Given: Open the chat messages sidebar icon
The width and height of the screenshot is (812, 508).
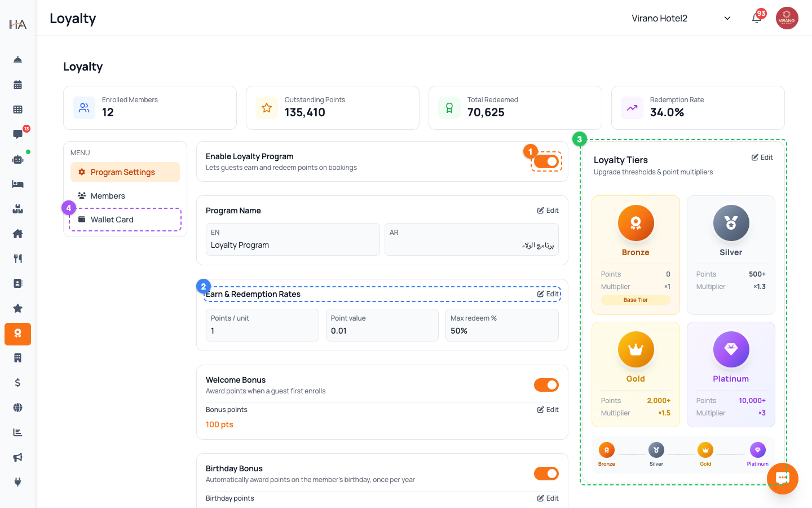Looking at the screenshot, I should coord(17,134).
